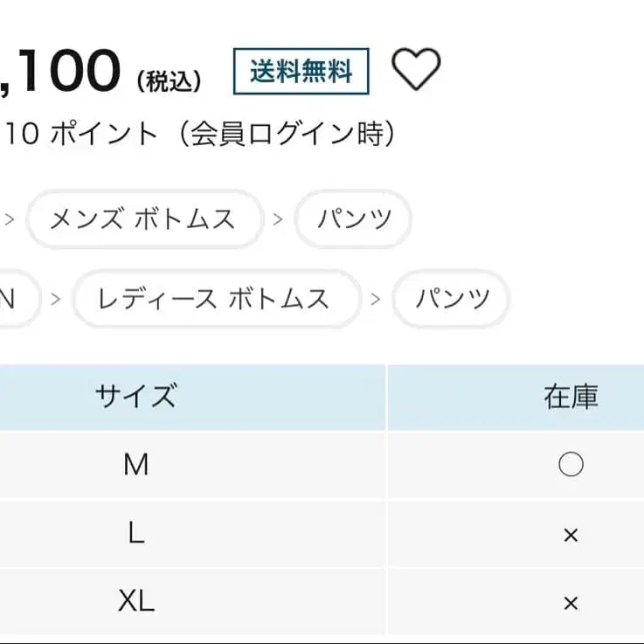Select size L in the table

point(135,533)
